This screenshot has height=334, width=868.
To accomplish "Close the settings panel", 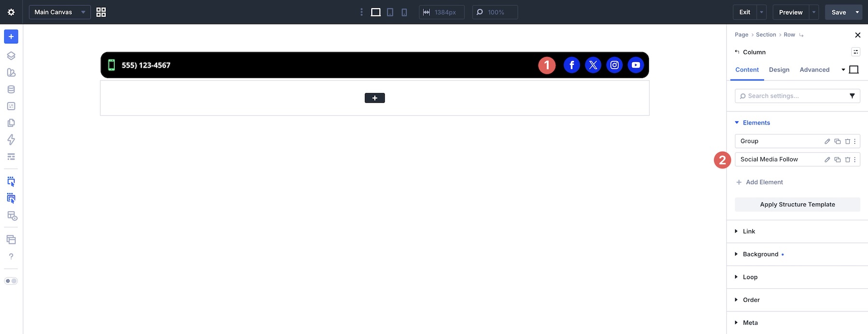I will (857, 35).
